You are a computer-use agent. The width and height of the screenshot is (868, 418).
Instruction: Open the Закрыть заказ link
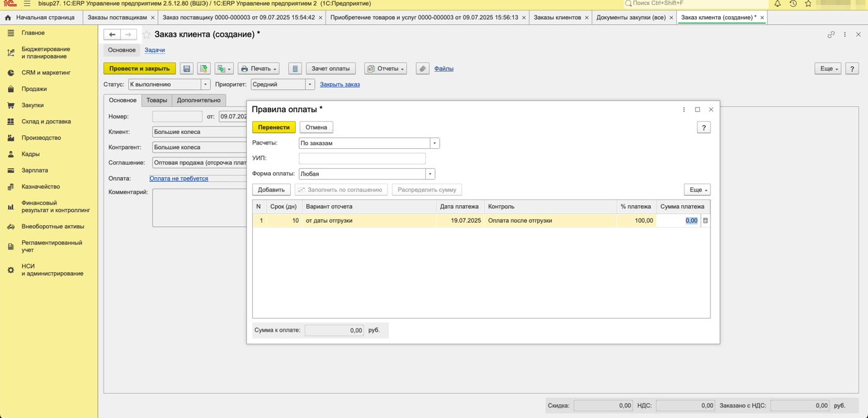click(x=340, y=84)
